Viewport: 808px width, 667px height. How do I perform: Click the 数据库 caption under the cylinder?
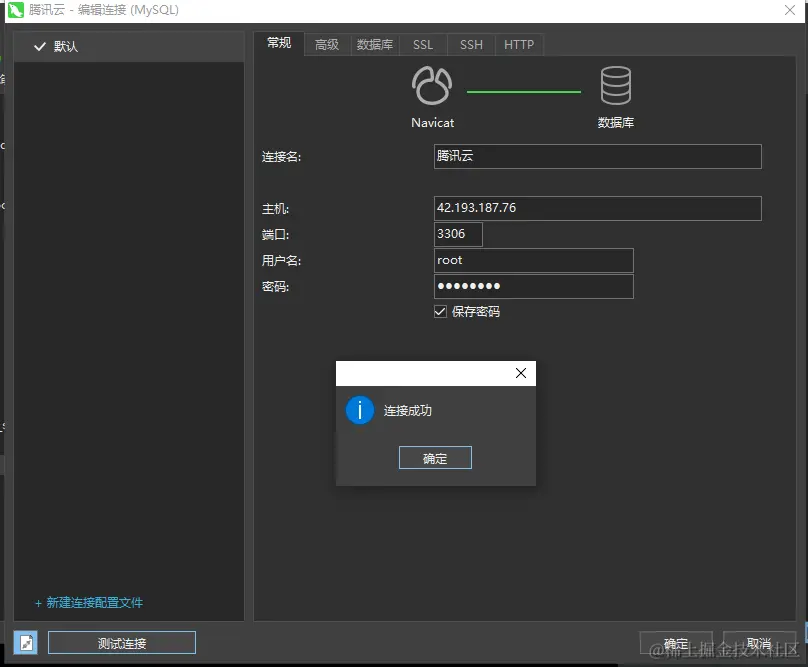tap(616, 123)
